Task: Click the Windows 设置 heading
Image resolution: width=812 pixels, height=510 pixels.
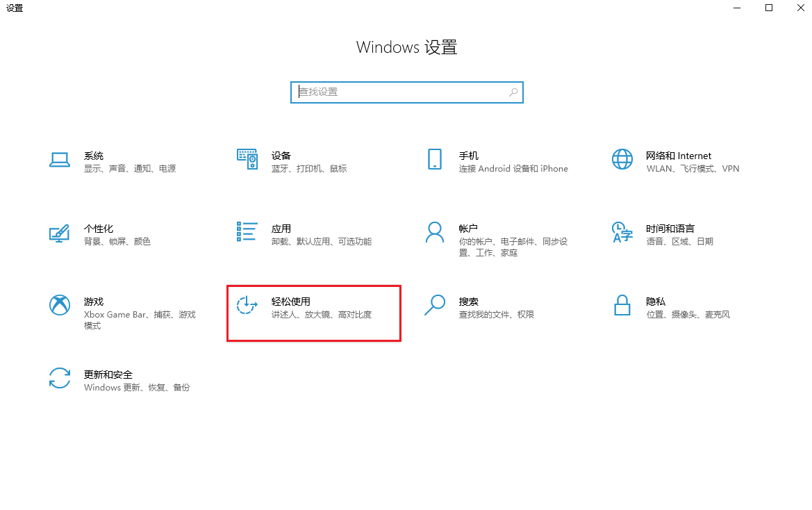Action: (406, 47)
